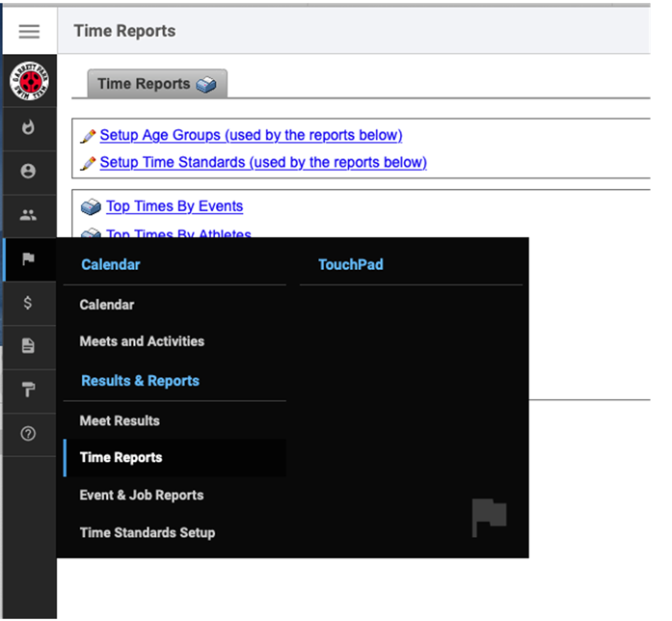Viewport: 672px width, 621px height.
Task: Open the group members icon in sidebar
Action: pos(28,215)
